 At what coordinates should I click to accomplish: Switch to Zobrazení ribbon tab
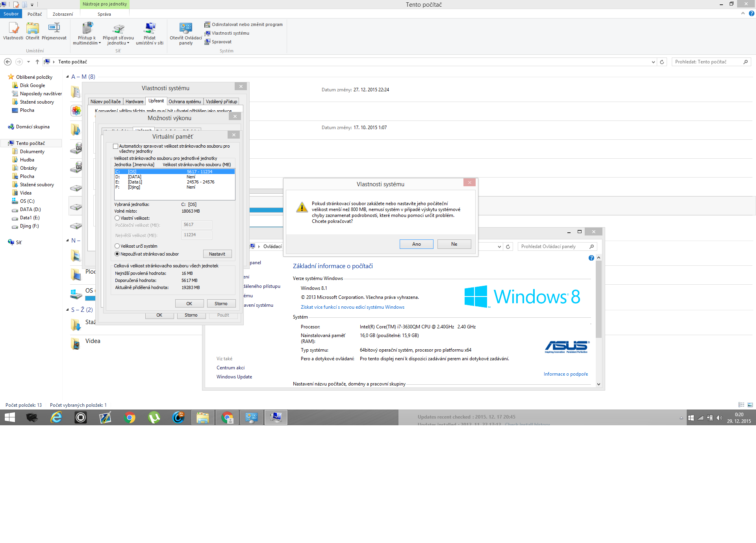(x=63, y=14)
